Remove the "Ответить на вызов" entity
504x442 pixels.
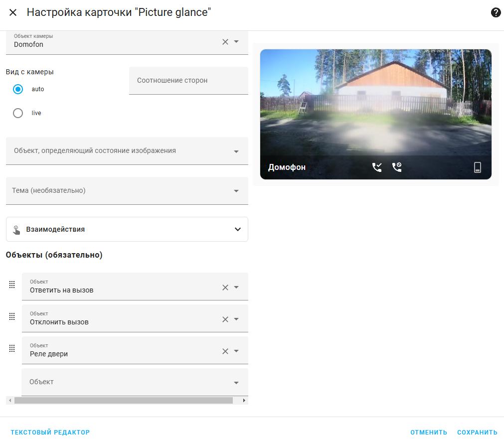[x=225, y=288]
